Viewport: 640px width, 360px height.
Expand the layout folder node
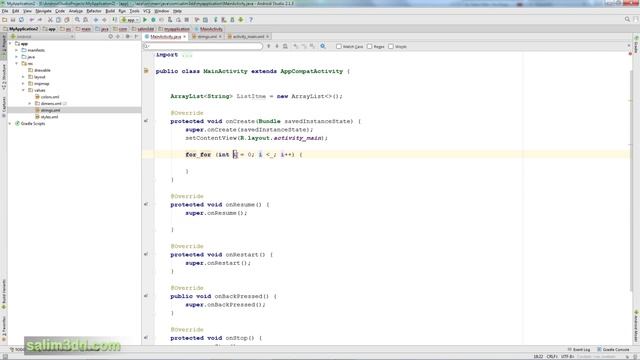23,77
